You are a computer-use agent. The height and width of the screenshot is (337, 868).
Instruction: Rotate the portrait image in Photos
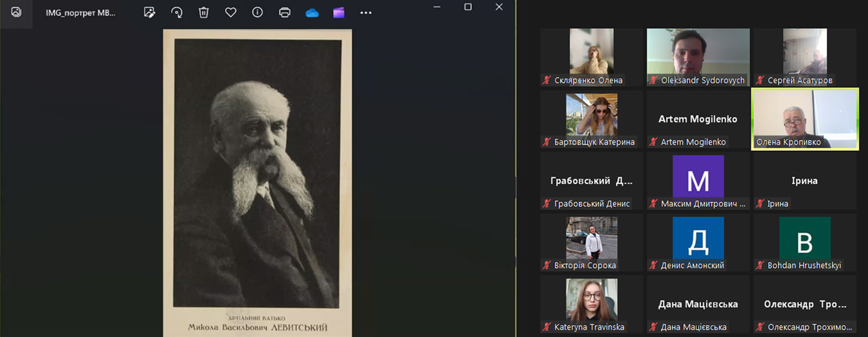tap(177, 13)
